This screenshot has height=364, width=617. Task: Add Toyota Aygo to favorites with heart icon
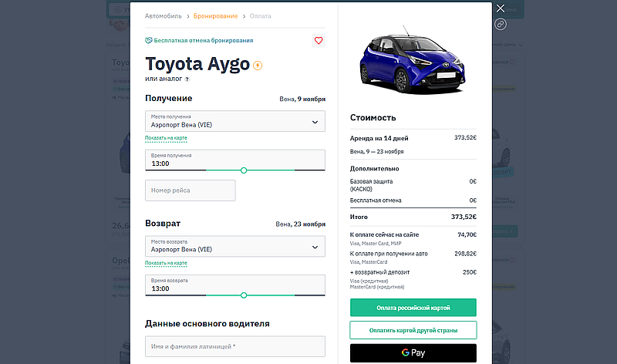click(x=319, y=41)
